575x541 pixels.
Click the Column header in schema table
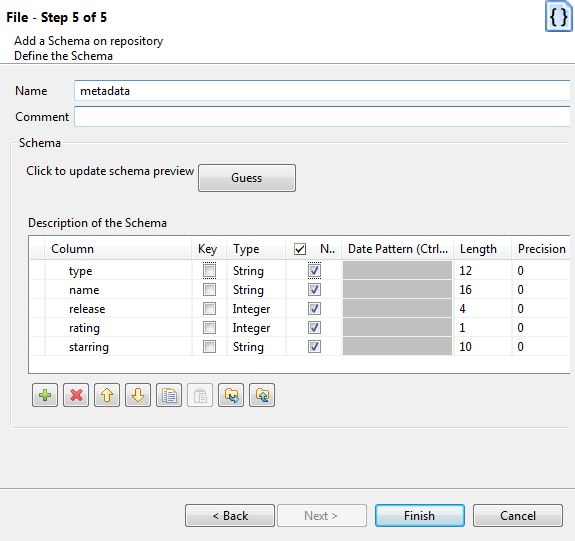click(118, 249)
